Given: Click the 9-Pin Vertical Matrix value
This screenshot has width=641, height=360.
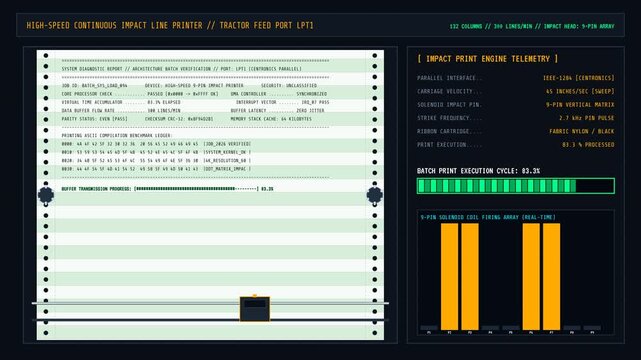Looking at the screenshot, I should coord(580,105).
